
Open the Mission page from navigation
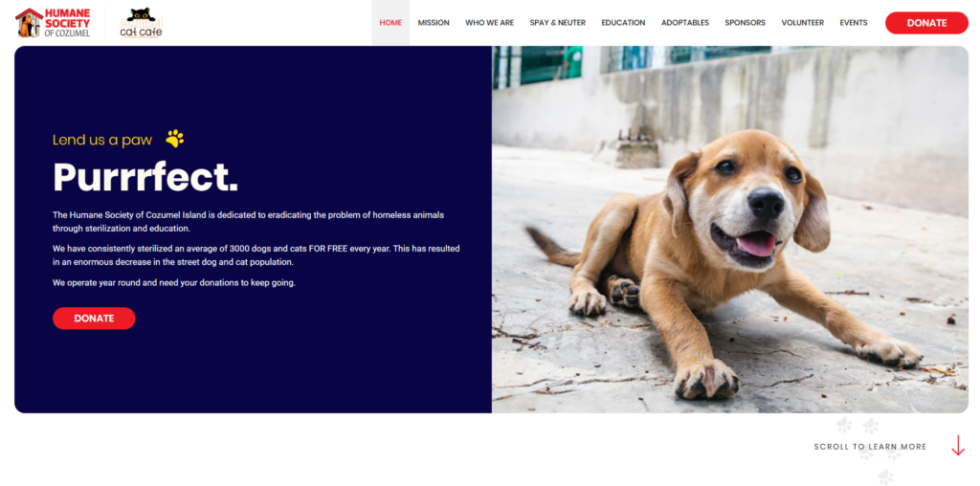click(434, 23)
